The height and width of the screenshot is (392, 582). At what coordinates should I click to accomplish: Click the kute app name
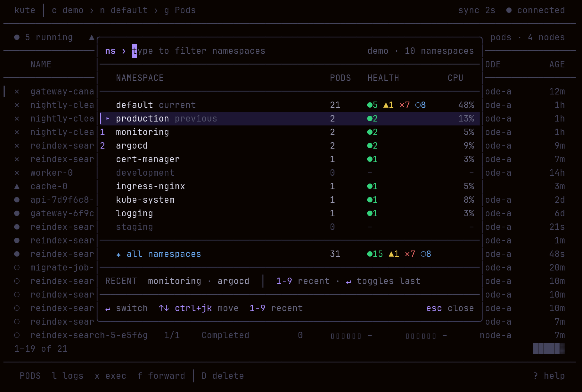[25, 10]
